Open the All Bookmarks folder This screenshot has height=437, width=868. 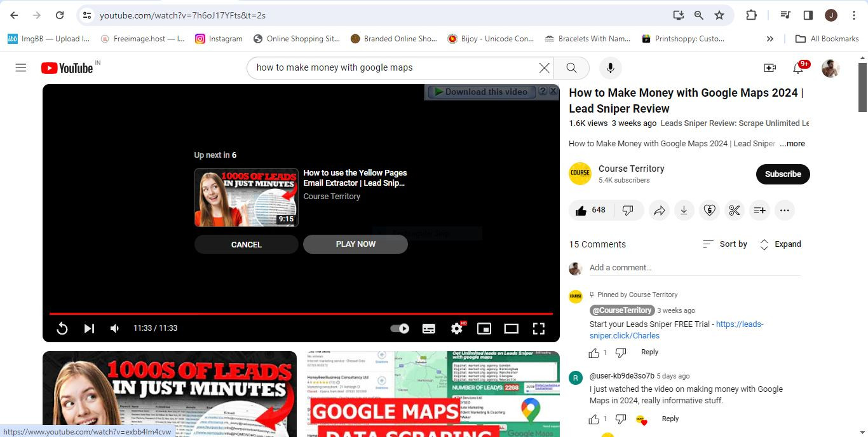[827, 39]
